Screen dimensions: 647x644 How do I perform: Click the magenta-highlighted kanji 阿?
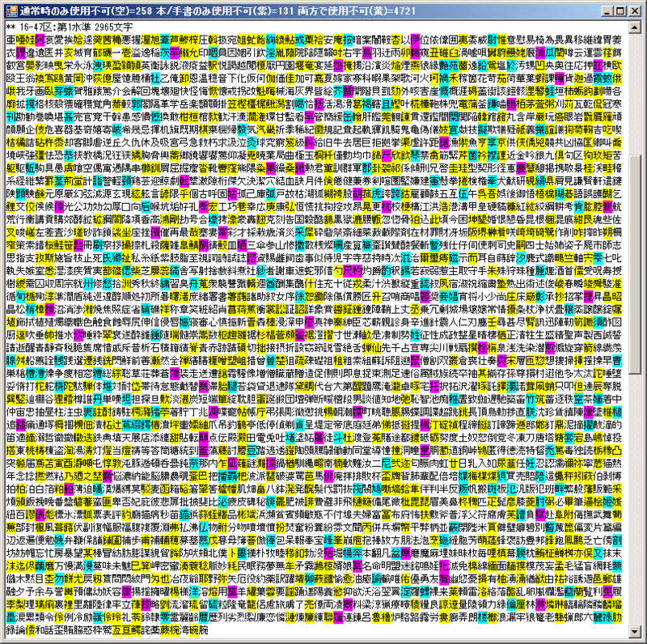40,40
